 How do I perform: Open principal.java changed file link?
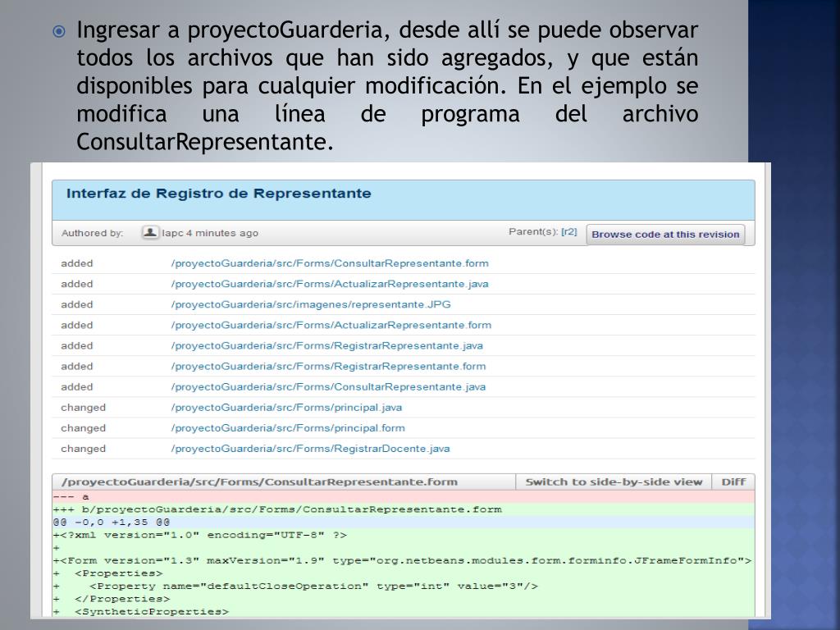pos(286,408)
